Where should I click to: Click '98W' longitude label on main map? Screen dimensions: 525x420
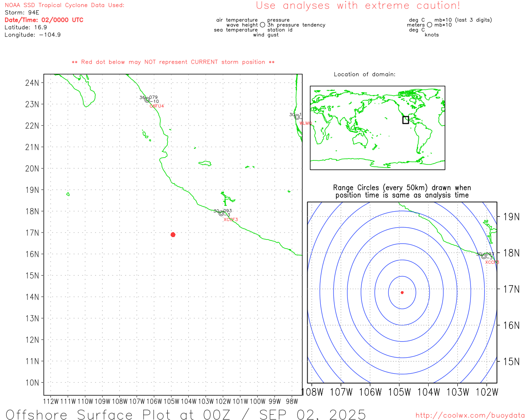click(292, 402)
